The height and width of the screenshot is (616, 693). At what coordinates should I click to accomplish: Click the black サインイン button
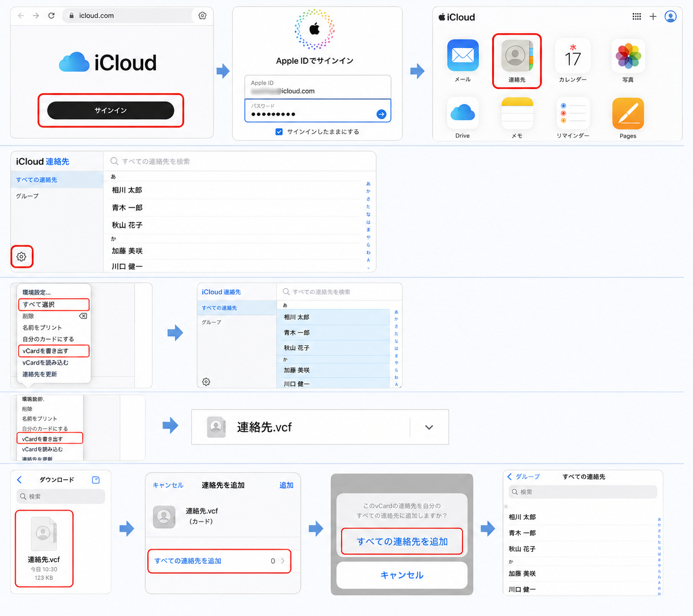tap(111, 111)
